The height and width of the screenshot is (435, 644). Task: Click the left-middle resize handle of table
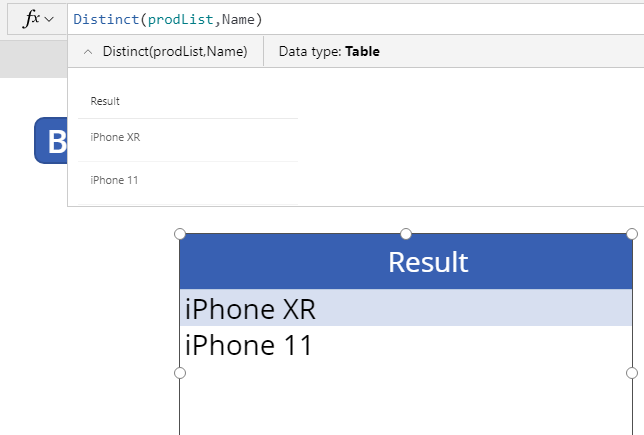pos(180,373)
